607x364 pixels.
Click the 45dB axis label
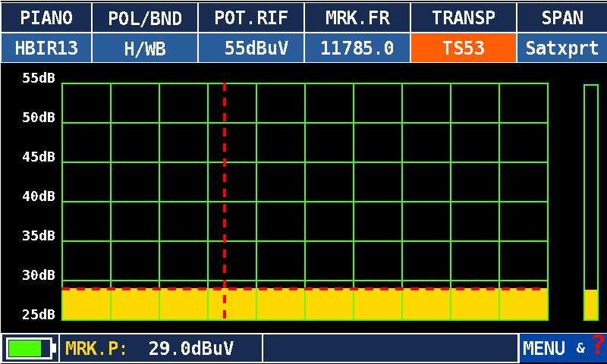(x=39, y=157)
